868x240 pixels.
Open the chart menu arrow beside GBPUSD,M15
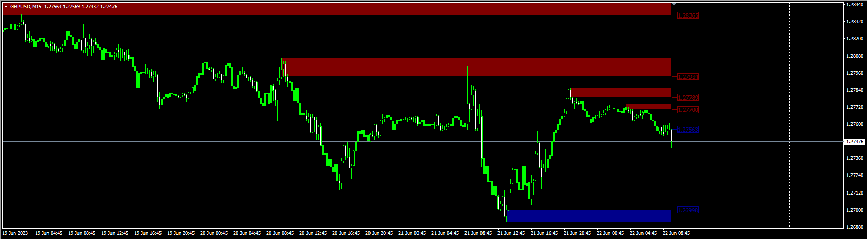6,7
